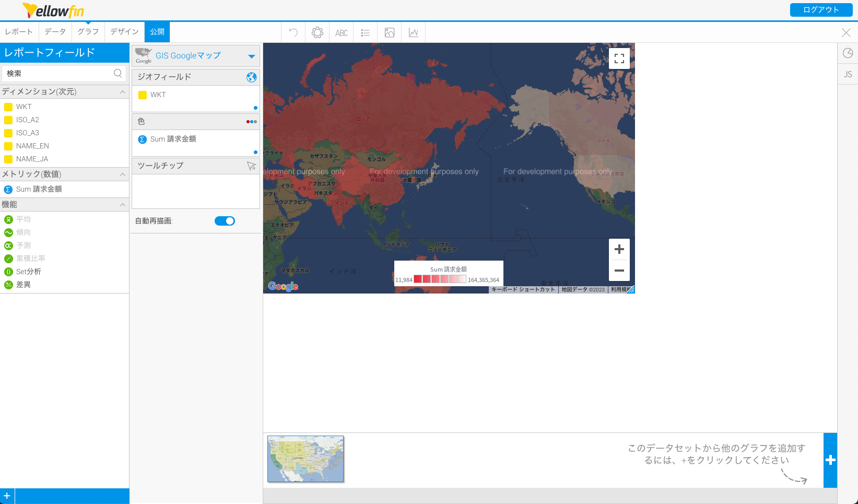Image resolution: width=858 pixels, height=504 pixels.
Task: Click the ログアウト button
Action: pos(821,10)
